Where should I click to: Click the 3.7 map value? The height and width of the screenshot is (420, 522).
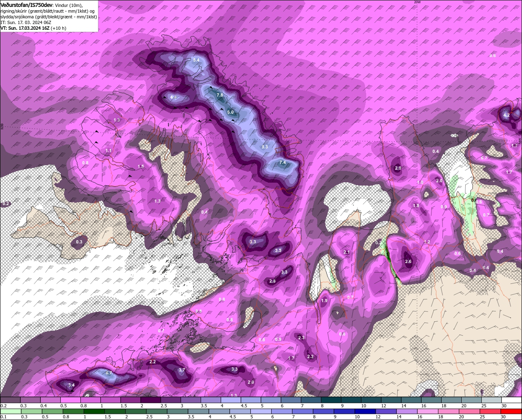pyautogui.click(x=182, y=370)
